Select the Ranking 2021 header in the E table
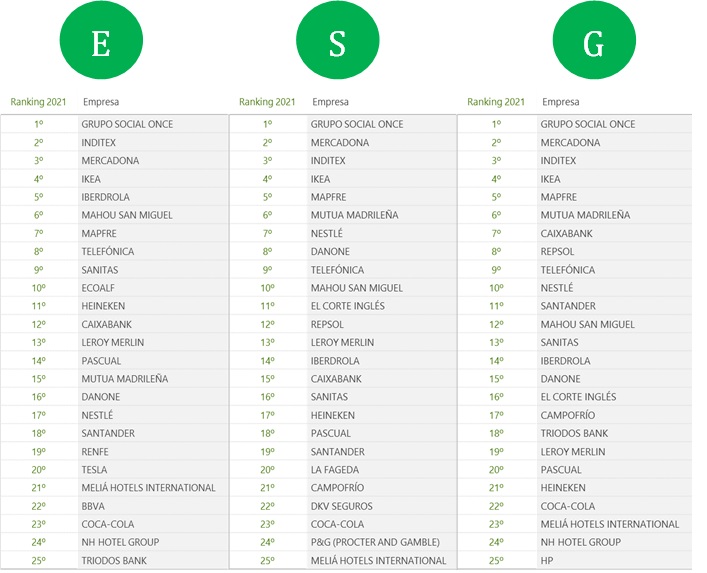This screenshot has width=707, height=573. tap(38, 102)
